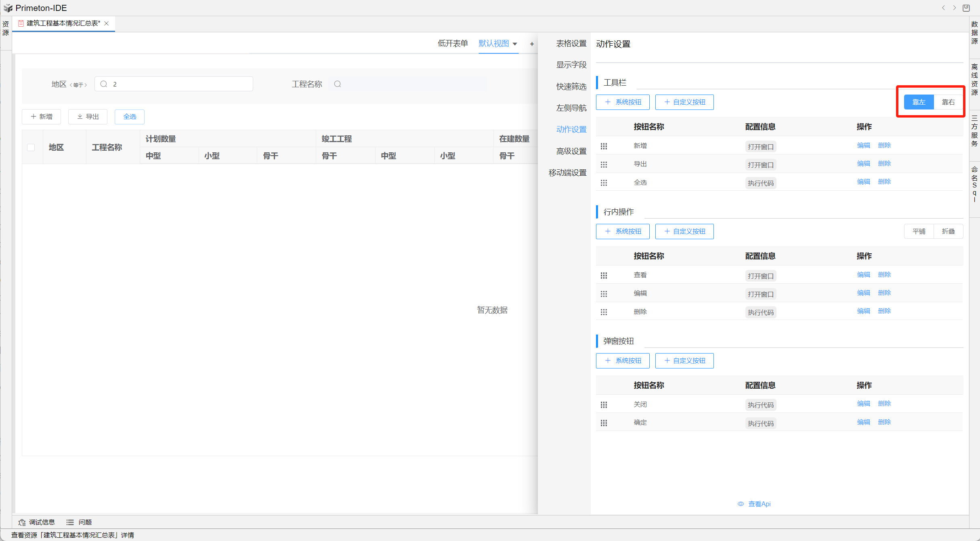
Task: Toggle the table header select-all checkbox
Action: (31, 147)
